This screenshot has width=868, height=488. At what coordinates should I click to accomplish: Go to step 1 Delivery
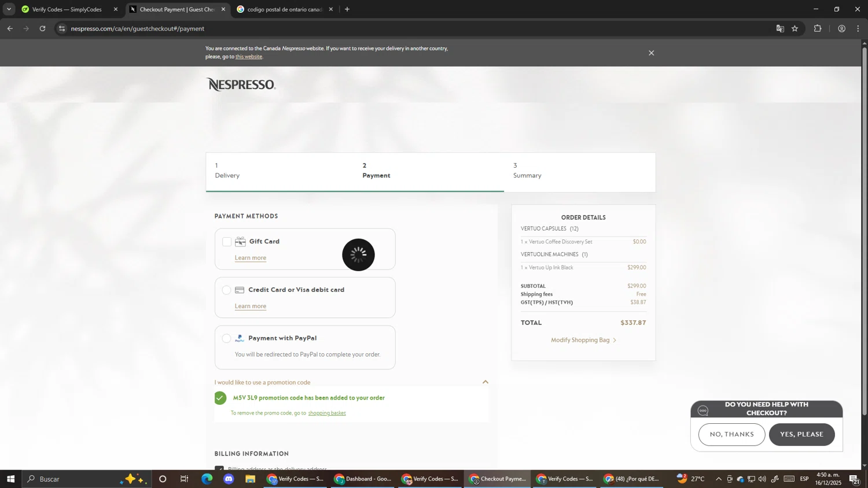(x=227, y=171)
